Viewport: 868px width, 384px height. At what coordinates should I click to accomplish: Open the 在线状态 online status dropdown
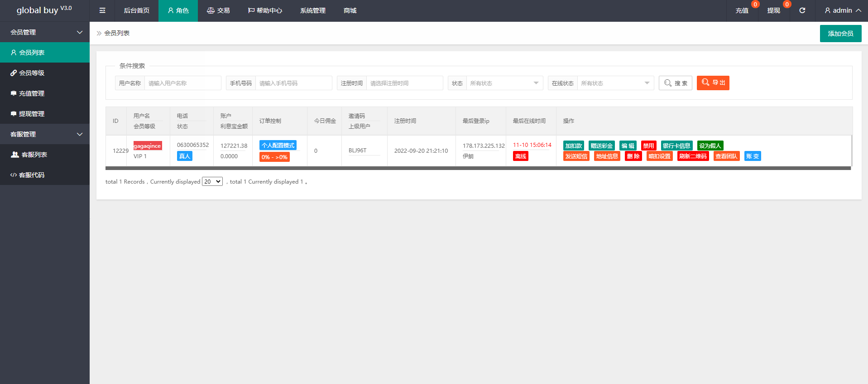(x=615, y=83)
